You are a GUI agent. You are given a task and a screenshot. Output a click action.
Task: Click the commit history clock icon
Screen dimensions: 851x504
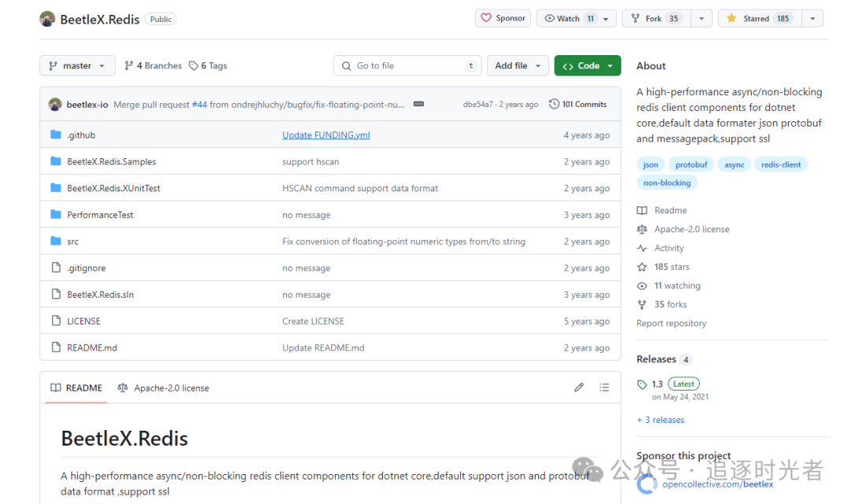pos(554,104)
